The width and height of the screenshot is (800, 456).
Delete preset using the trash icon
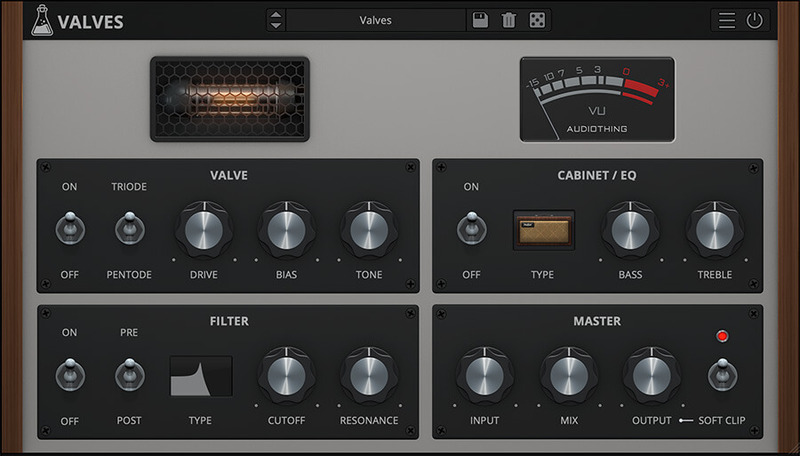coord(509,20)
